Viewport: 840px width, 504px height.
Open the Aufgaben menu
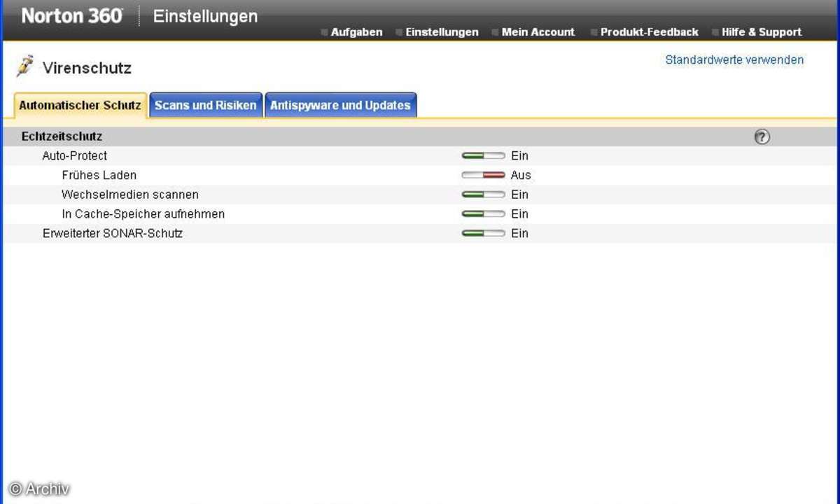click(x=356, y=32)
